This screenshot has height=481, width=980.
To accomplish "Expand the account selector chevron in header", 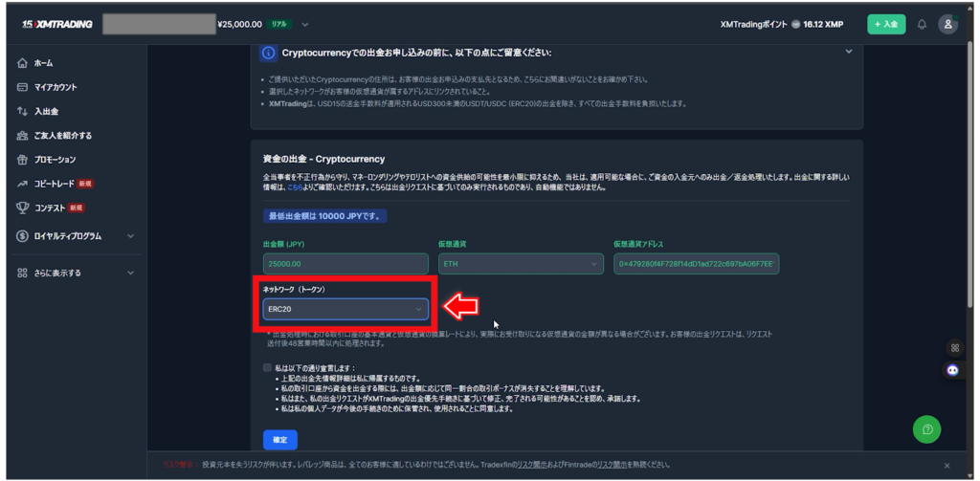I will 305,24.
